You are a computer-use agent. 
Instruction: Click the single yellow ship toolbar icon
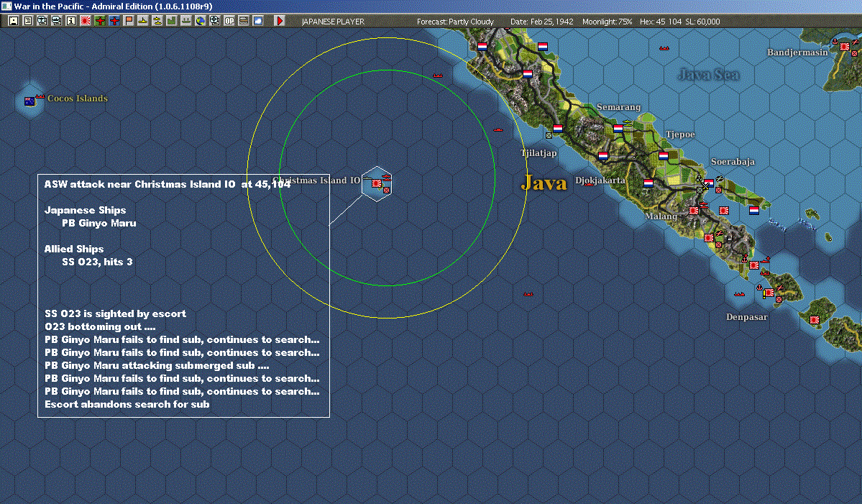coord(142,21)
